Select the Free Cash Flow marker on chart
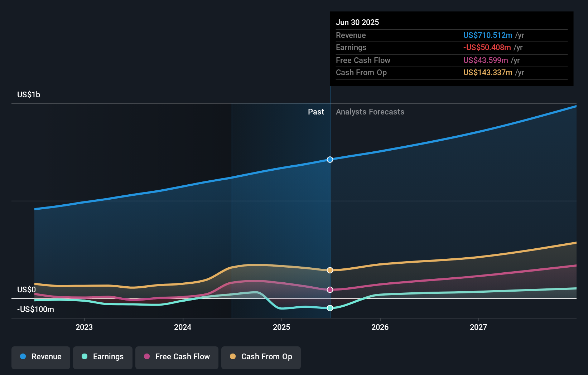This screenshot has width=588, height=375. tap(329, 290)
